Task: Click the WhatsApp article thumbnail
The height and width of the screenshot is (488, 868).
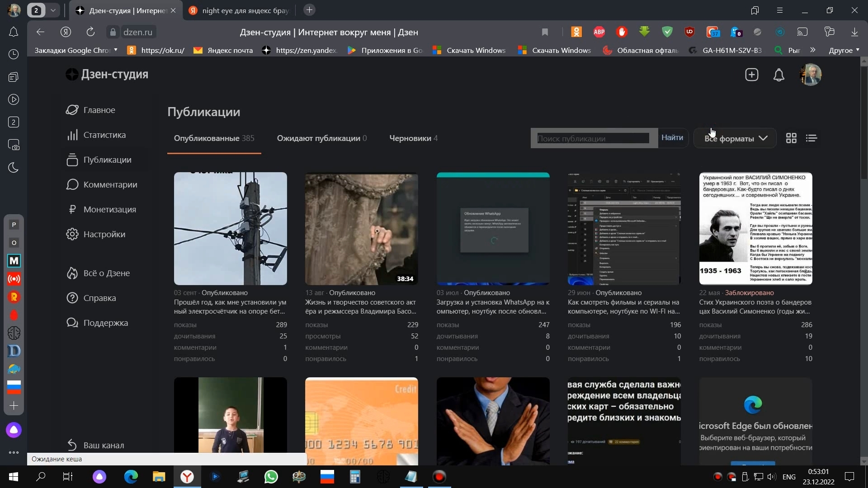Action: pyautogui.click(x=492, y=229)
